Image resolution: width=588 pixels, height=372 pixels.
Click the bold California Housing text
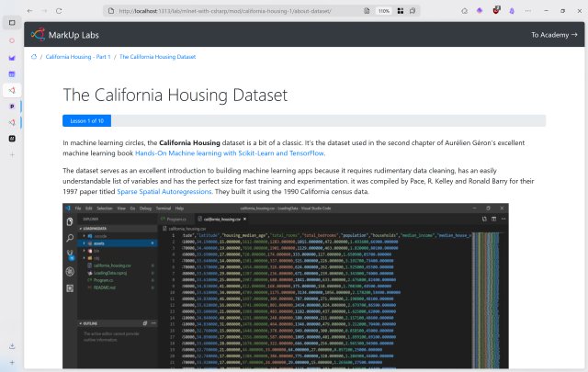pyautogui.click(x=189, y=142)
